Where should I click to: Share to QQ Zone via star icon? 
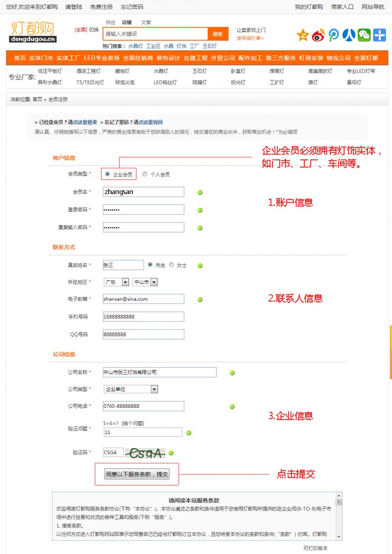303,35
